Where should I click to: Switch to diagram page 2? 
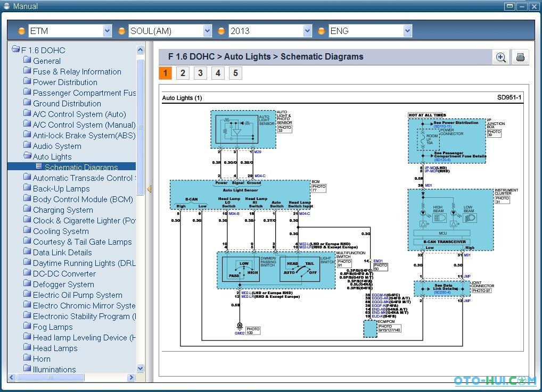tap(183, 73)
